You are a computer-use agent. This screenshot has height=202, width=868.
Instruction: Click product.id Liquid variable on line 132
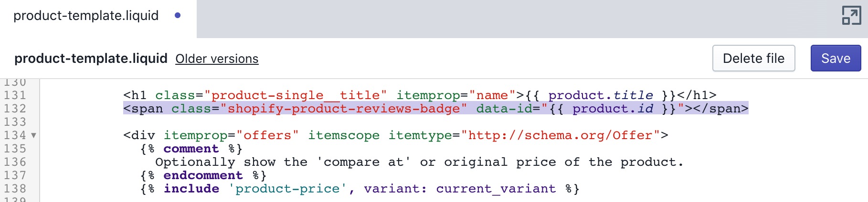point(613,109)
